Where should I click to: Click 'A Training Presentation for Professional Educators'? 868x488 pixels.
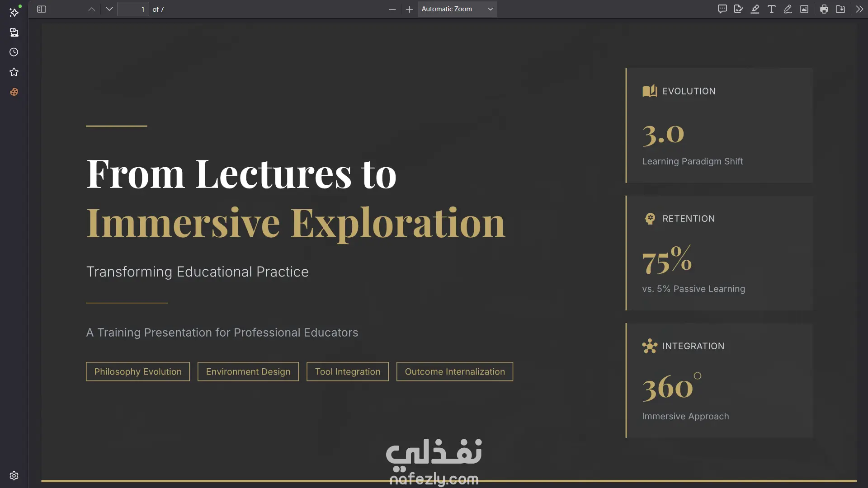click(222, 333)
